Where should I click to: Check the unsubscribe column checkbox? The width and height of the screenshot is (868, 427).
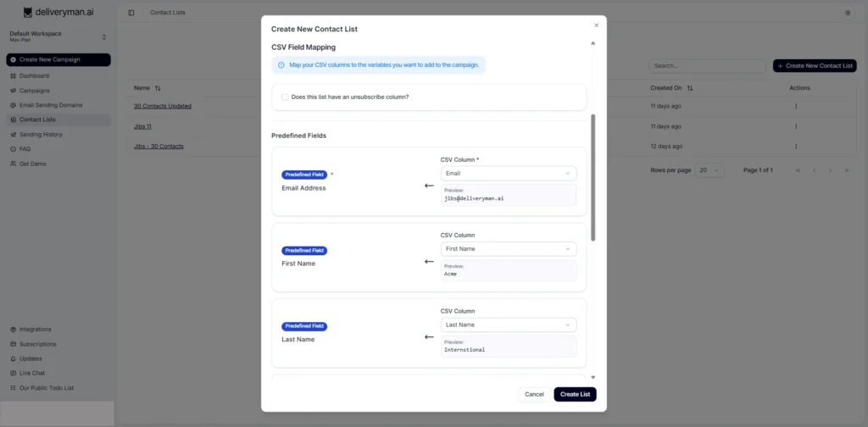click(285, 97)
